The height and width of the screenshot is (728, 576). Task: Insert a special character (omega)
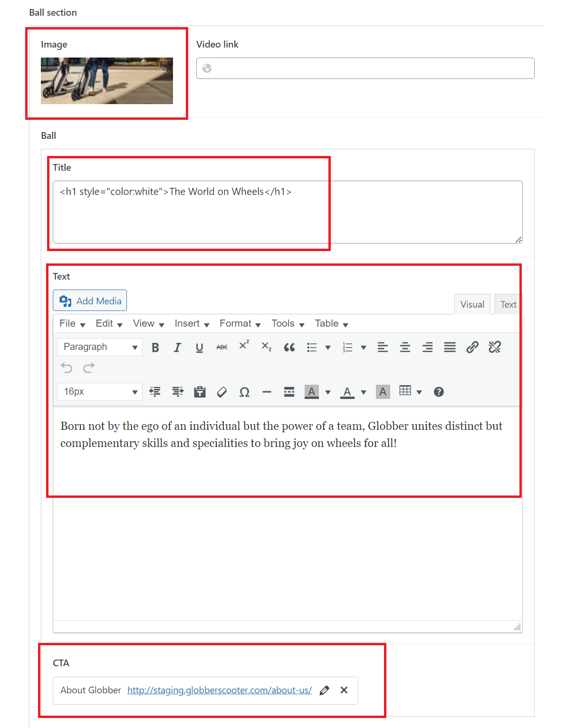pyautogui.click(x=244, y=392)
